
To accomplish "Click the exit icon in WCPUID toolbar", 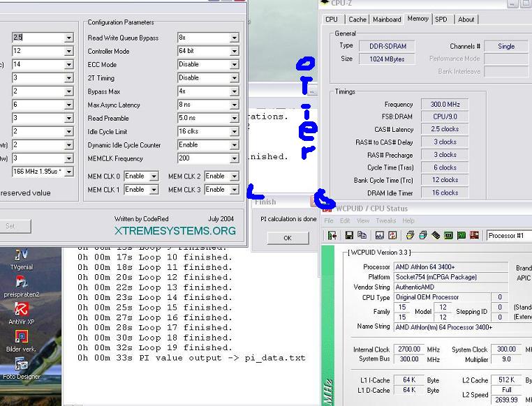I will coord(332,235).
